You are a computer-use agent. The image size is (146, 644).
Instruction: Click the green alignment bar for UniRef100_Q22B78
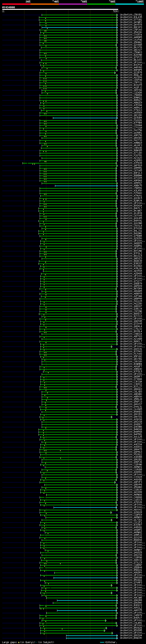pos(78,73)
